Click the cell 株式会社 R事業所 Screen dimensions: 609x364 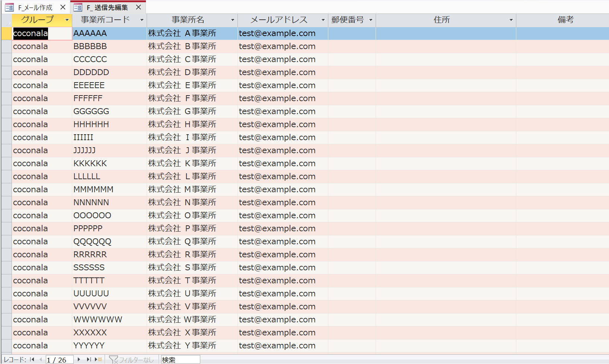[x=192, y=255]
